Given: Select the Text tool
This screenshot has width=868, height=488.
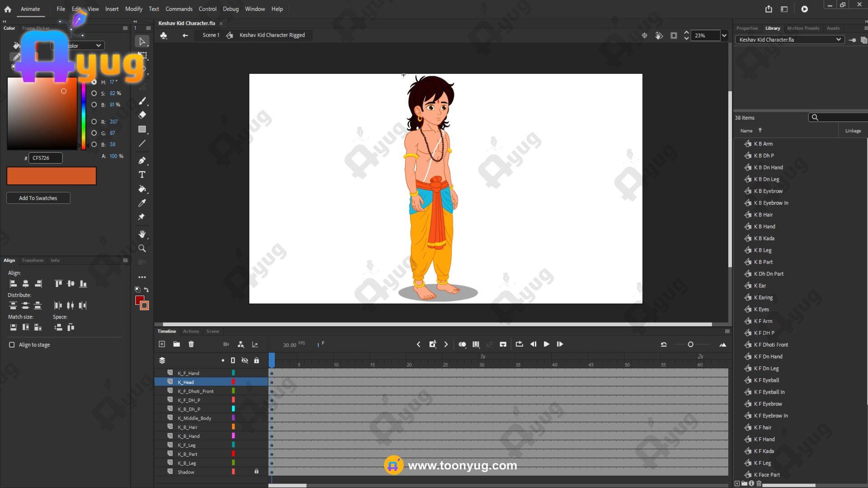Looking at the screenshot, I should pos(142,175).
